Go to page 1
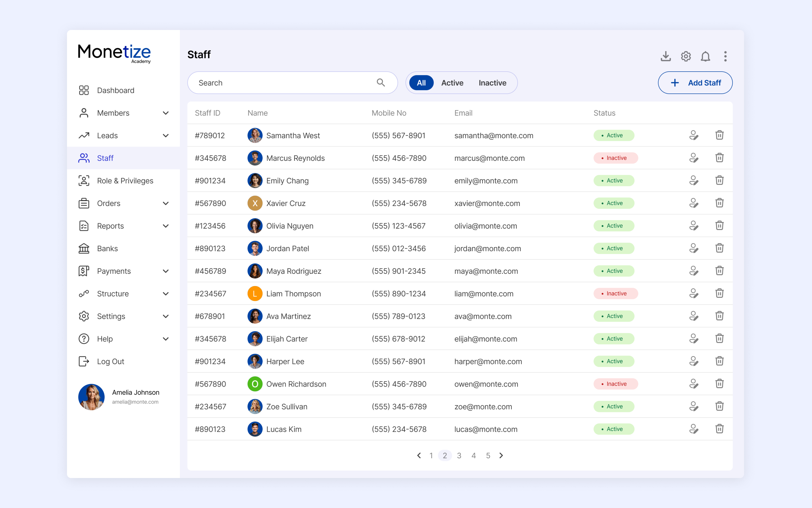 point(431,456)
